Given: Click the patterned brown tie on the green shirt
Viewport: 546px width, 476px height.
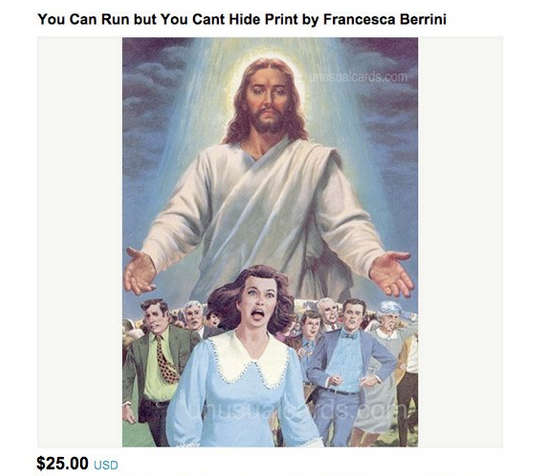Looking at the screenshot, I should [x=165, y=359].
